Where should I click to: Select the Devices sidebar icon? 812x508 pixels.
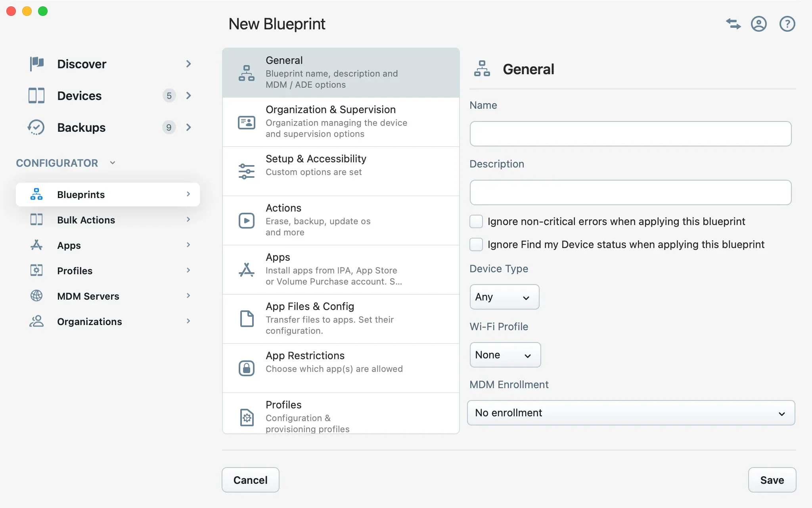[x=36, y=95]
